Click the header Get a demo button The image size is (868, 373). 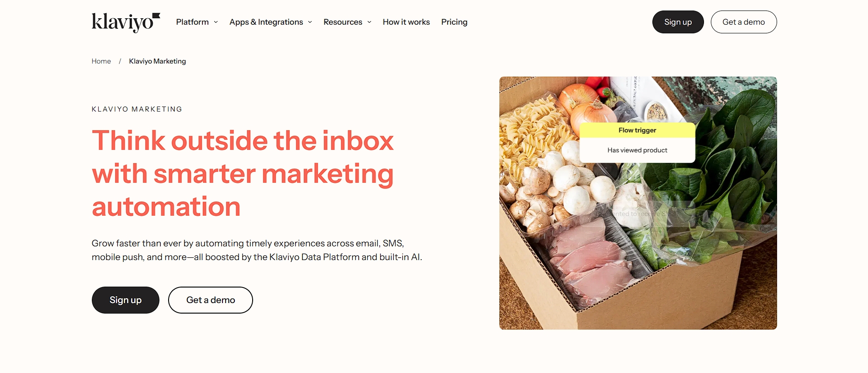(744, 22)
